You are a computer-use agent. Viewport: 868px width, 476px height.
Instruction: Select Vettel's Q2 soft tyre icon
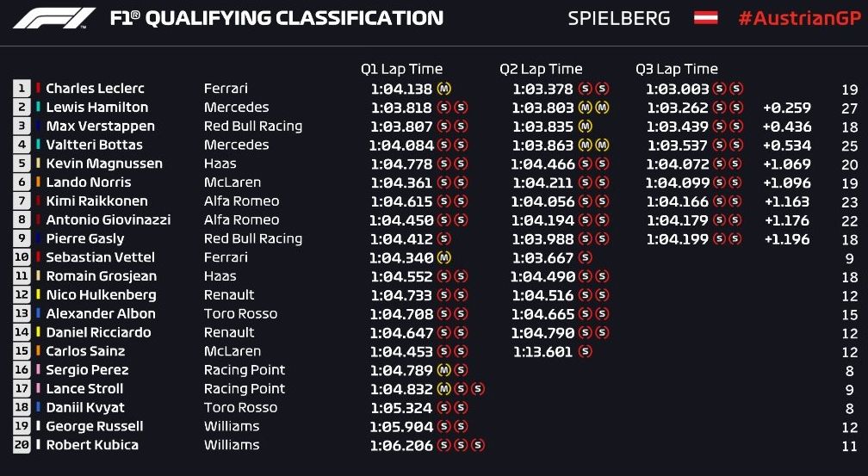point(586,257)
